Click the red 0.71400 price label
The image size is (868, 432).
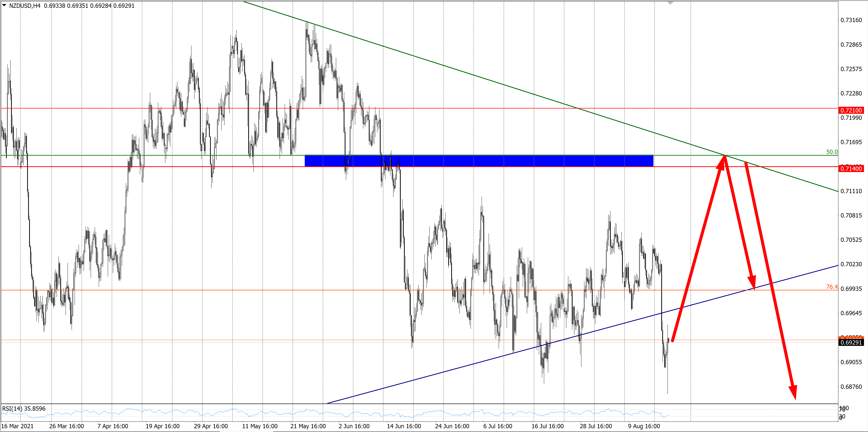pyautogui.click(x=851, y=169)
